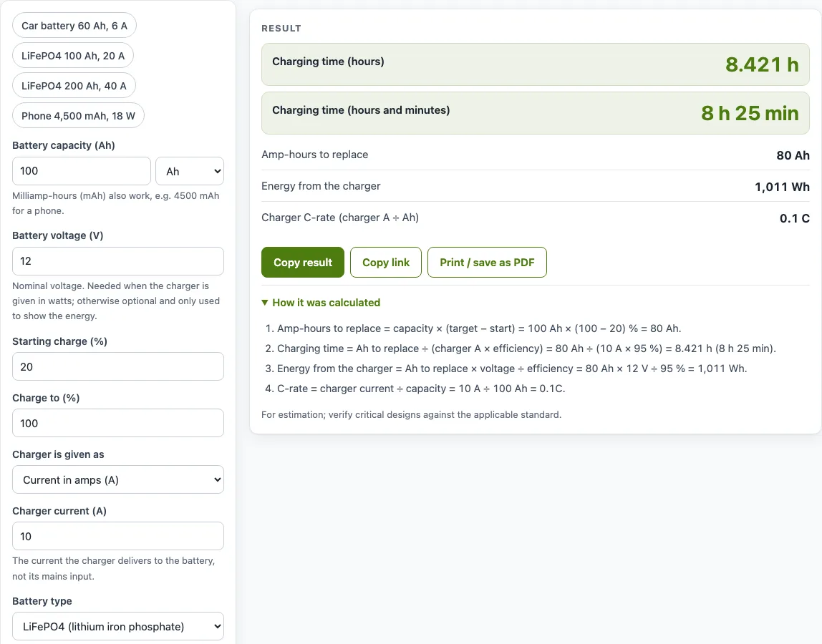Click the Milliamp-hours also work hint text

116,203
